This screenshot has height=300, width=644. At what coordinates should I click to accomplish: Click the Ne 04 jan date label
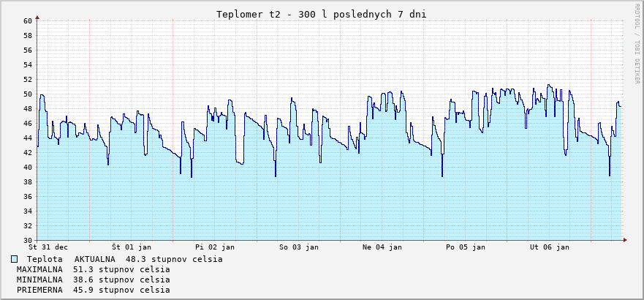pos(382,247)
